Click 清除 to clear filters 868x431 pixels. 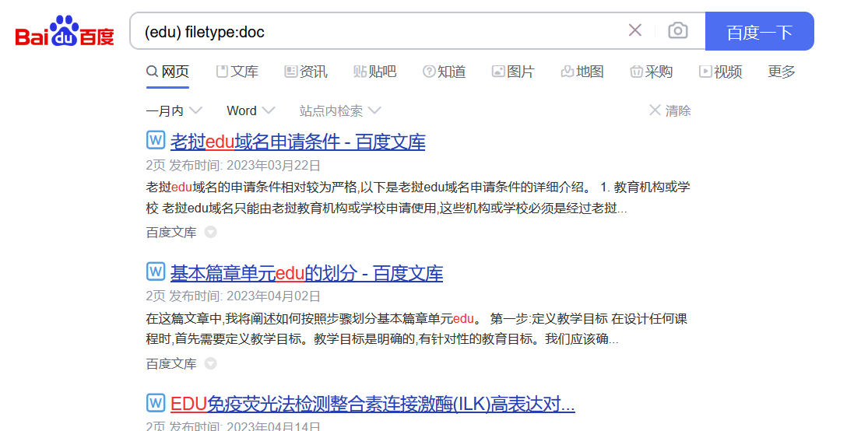point(669,110)
